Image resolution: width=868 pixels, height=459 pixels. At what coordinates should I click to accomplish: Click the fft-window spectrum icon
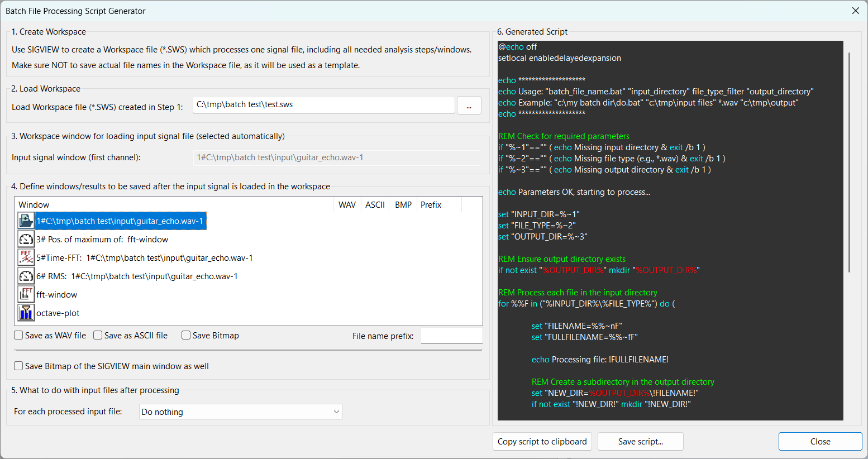pyautogui.click(x=26, y=295)
